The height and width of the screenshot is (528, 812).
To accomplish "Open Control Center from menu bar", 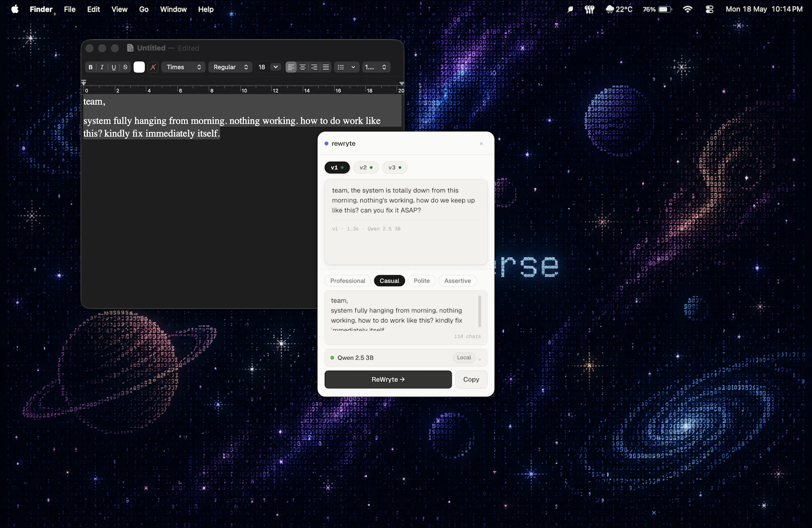I will tap(709, 9).
